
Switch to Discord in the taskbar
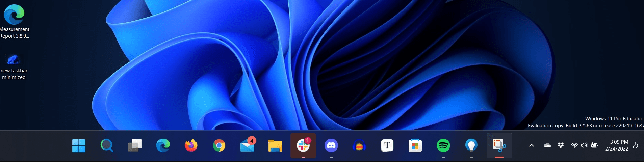tap(331, 145)
